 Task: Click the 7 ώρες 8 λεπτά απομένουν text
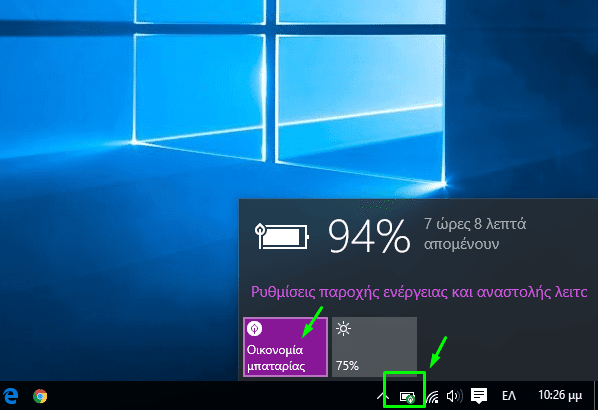pos(475,234)
